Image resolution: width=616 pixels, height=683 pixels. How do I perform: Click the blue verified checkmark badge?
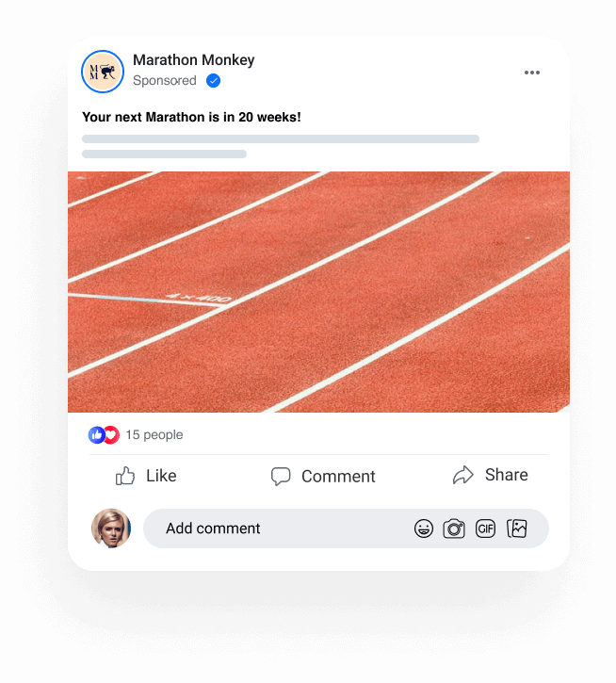pos(213,81)
